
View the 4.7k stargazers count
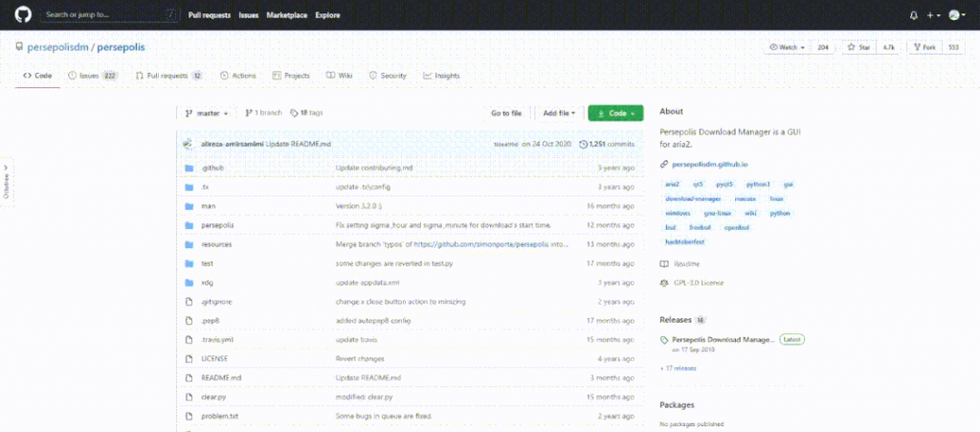click(x=888, y=48)
